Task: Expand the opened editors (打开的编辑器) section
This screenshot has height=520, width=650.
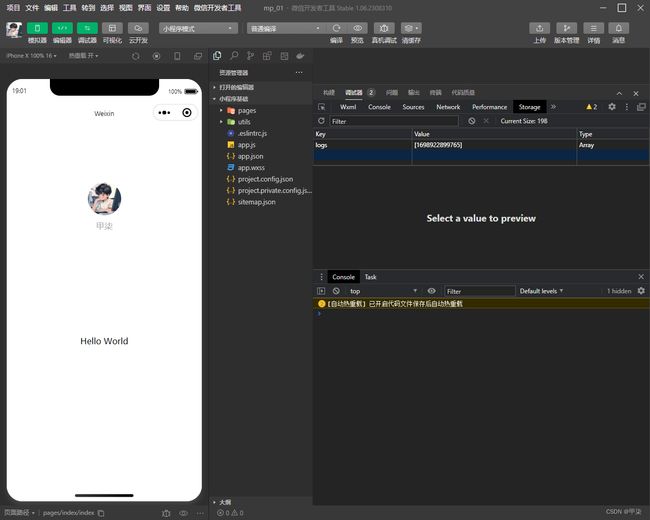Action: 260,87
